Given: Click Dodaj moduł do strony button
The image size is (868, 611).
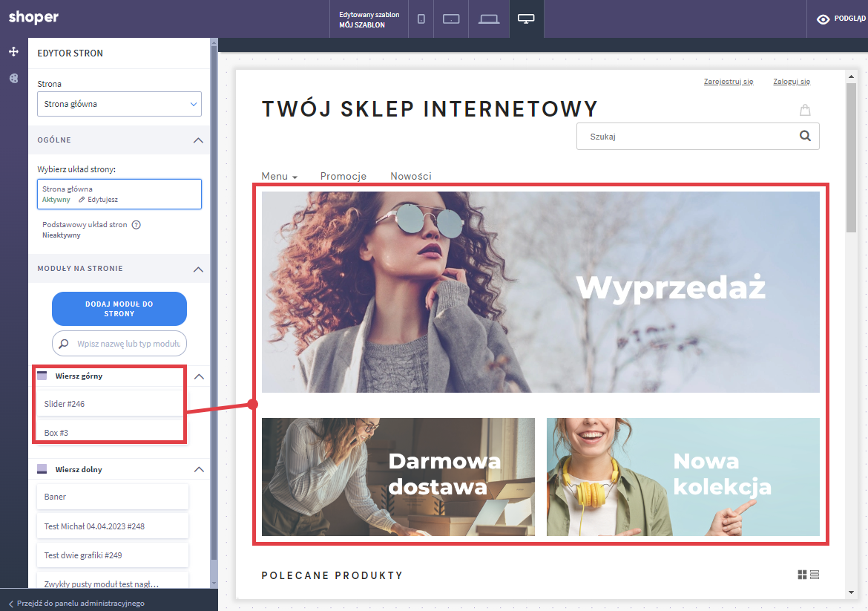Looking at the screenshot, I should point(119,309).
